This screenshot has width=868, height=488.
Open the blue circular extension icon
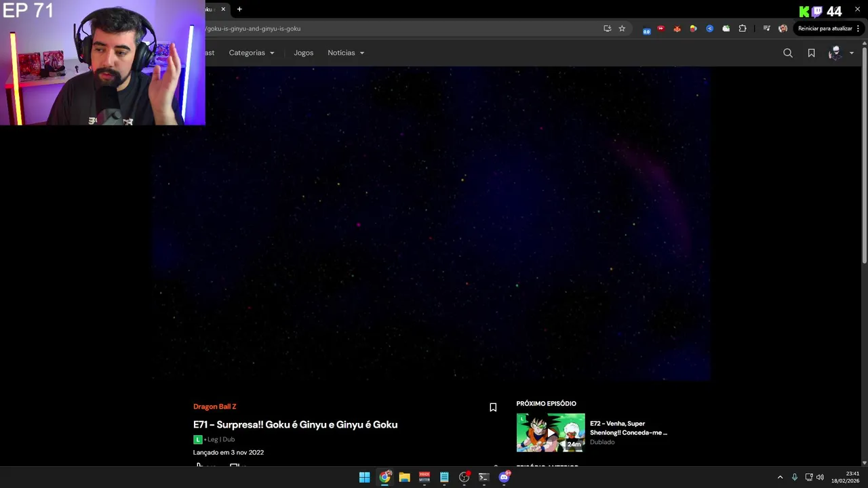point(709,28)
